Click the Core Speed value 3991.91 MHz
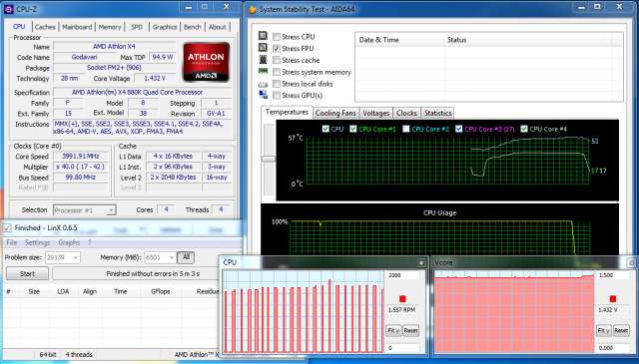Viewport: 639px width, 364px height. coord(81,156)
